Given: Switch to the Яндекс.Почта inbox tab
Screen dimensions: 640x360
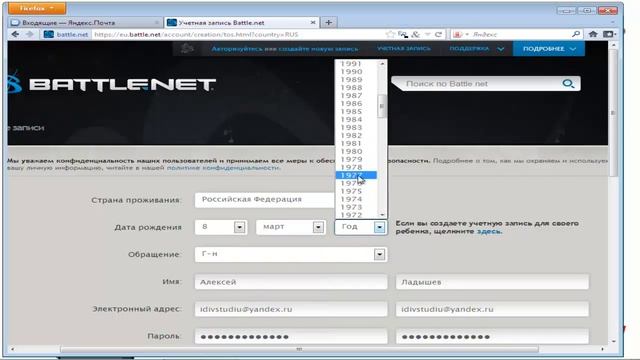Looking at the screenshot, I should pos(85,22).
